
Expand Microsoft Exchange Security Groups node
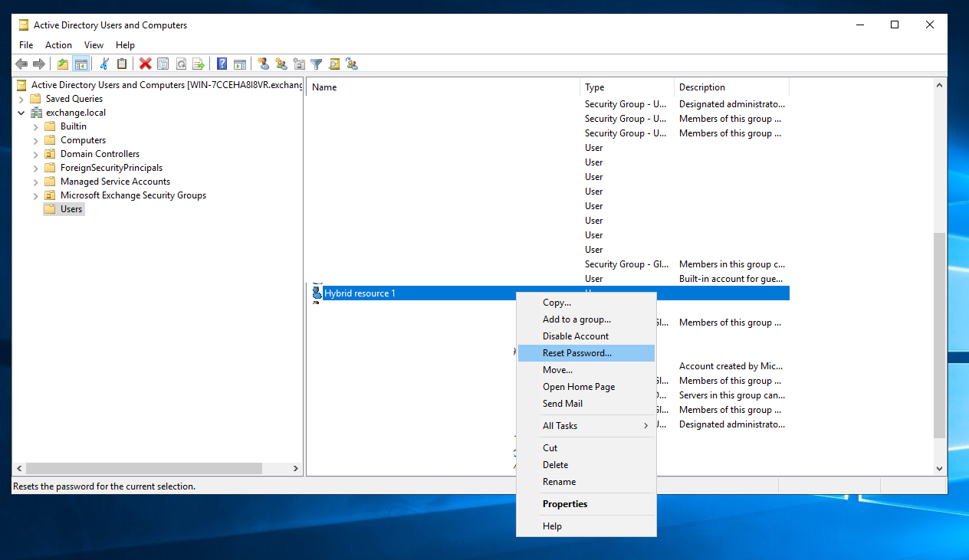(35, 195)
